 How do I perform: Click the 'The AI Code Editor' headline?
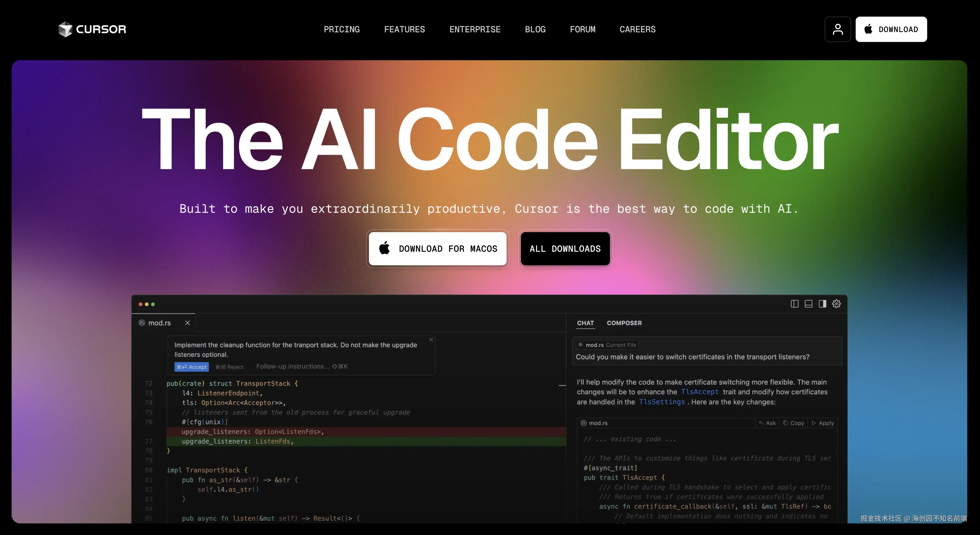point(490,139)
